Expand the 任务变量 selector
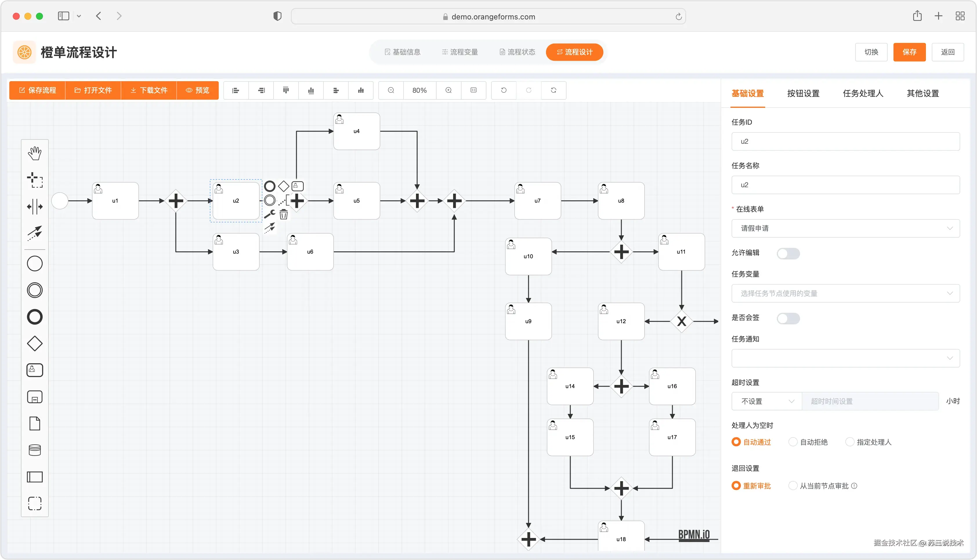 click(845, 293)
